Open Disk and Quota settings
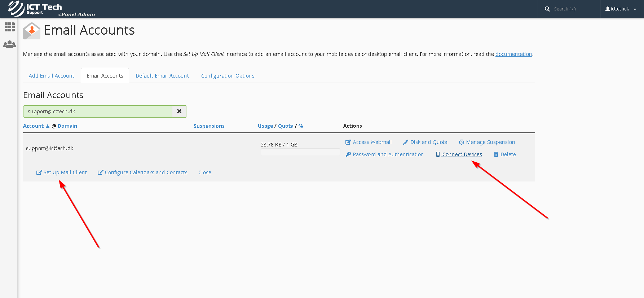 coord(425,142)
